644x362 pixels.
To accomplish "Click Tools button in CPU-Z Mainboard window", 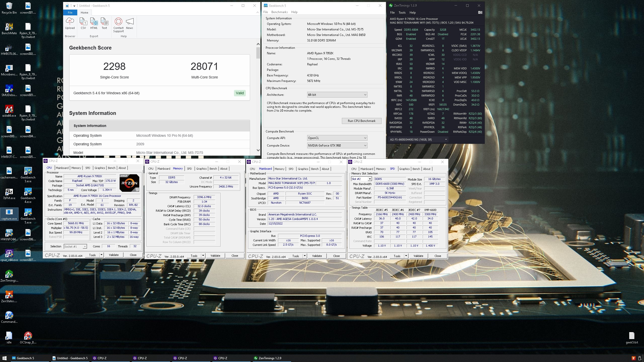I will point(296,256).
